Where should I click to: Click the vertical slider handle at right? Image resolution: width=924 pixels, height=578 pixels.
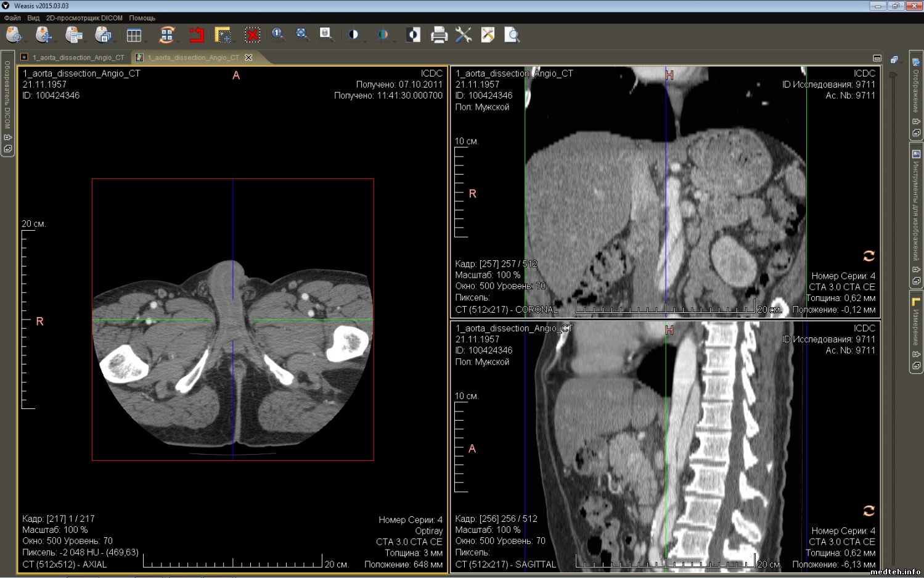point(893,75)
